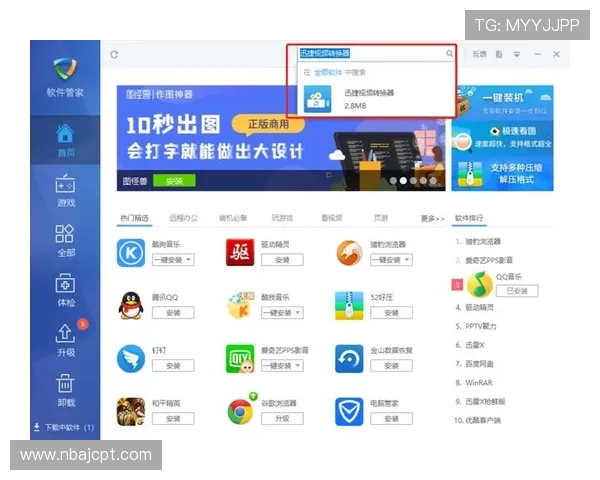This screenshot has height=480, width=600.
Task: Click the refresh icon in top bar
Action: [x=114, y=54]
